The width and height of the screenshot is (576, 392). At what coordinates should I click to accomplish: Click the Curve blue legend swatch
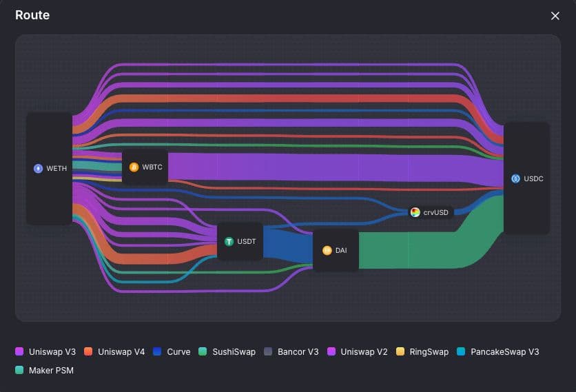point(157,351)
